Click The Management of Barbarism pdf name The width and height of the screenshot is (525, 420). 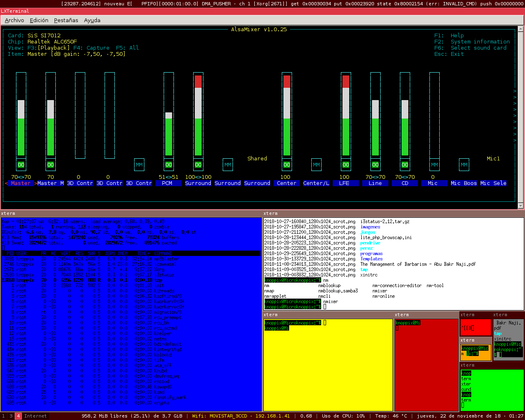[418, 265]
